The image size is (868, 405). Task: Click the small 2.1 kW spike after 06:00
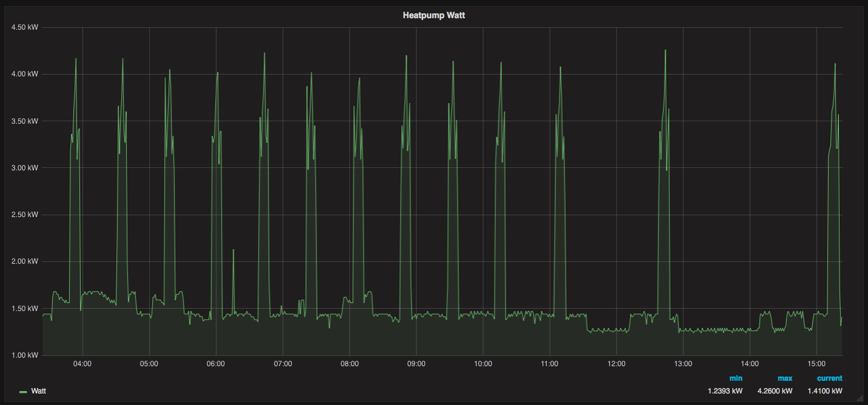pos(233,250)
